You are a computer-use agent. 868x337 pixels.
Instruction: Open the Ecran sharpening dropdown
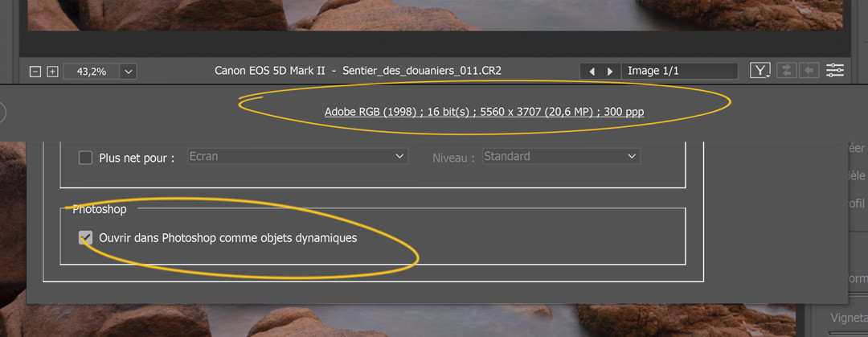point(298,156)
